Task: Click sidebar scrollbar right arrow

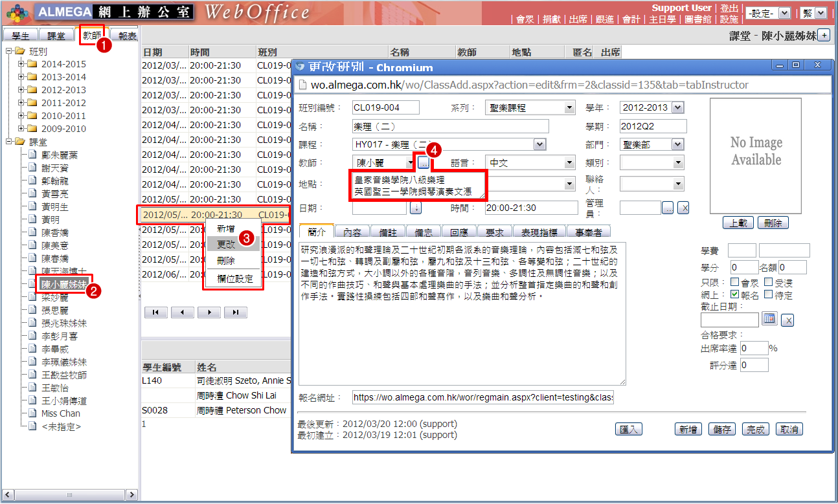Action: (131, 494)
